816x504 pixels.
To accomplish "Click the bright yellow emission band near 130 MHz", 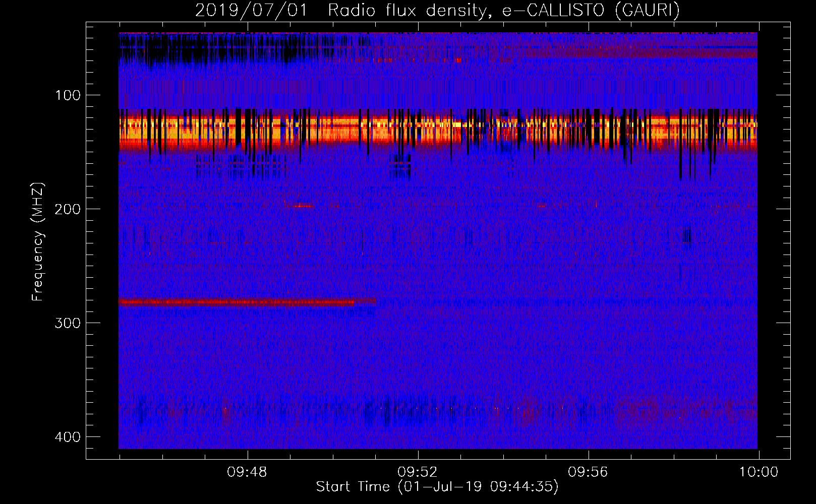I will click(x=438, y=130).
